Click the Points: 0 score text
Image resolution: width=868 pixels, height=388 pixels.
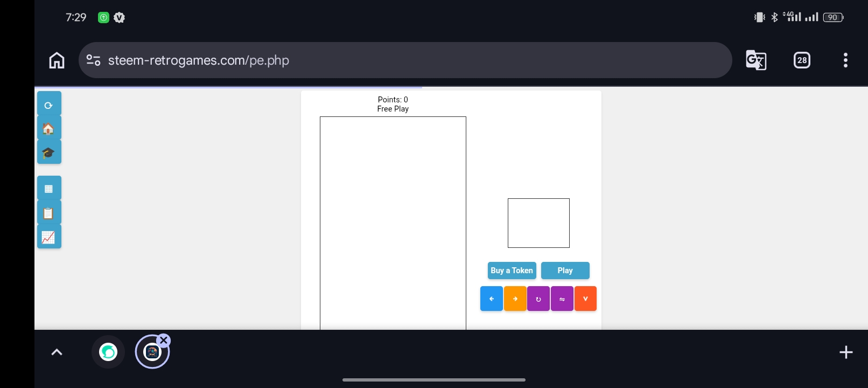click(393, 100)
